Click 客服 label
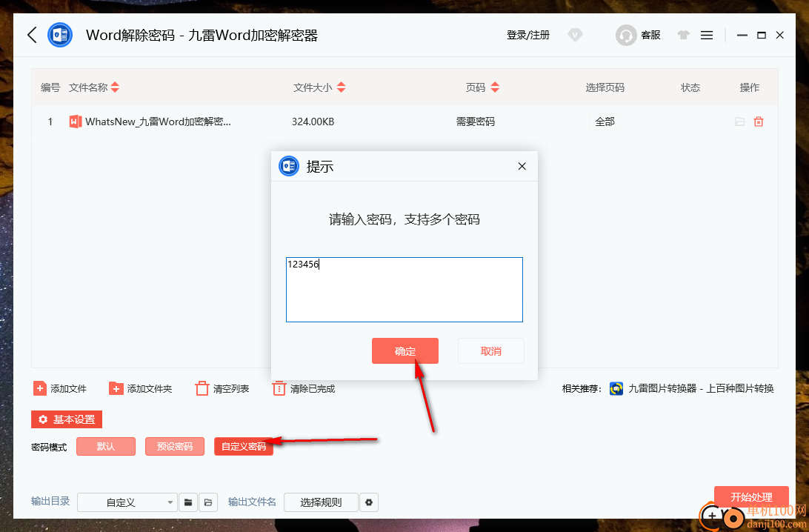809x532 pixels. pos(650,35)
